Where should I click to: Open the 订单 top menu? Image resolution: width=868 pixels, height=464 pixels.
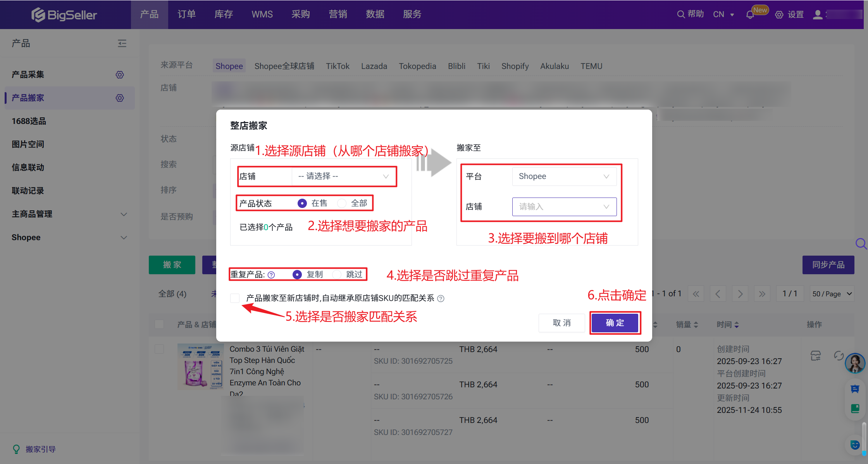click(x=186, y=14)
